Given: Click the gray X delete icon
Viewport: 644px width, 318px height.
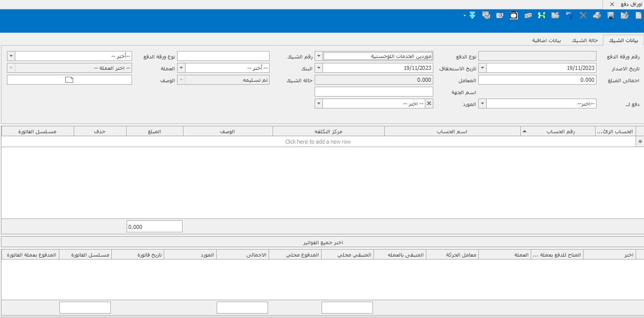Looking at the screenshot, I should click(583, 15).
